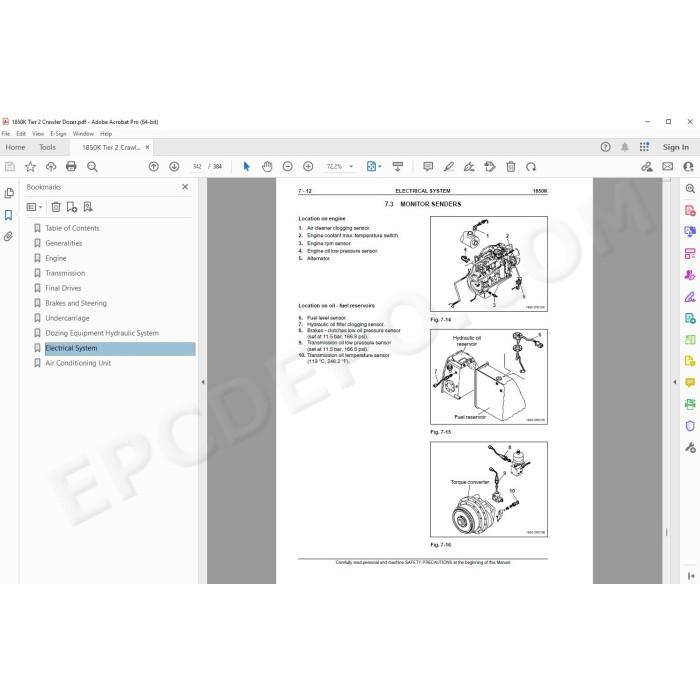
Task: Click the Save file icon
Action: [x=10, y=167]
